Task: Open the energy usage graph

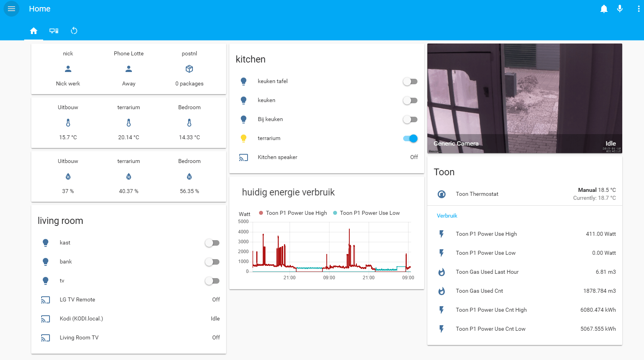Action: (x=327, y=247)
